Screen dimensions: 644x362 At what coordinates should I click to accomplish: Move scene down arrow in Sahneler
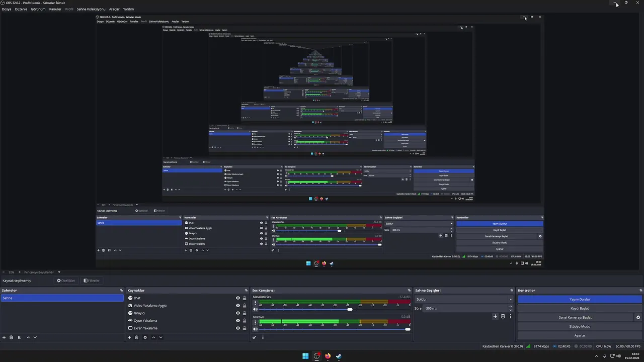[x=35, y=337]
